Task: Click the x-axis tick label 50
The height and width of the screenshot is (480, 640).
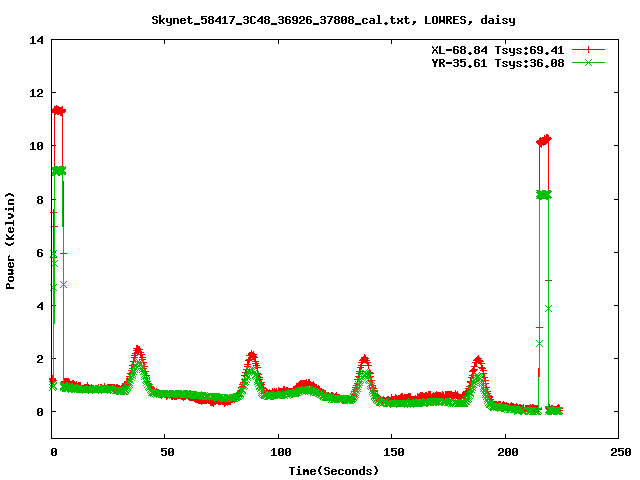Action: click(167, 452)
